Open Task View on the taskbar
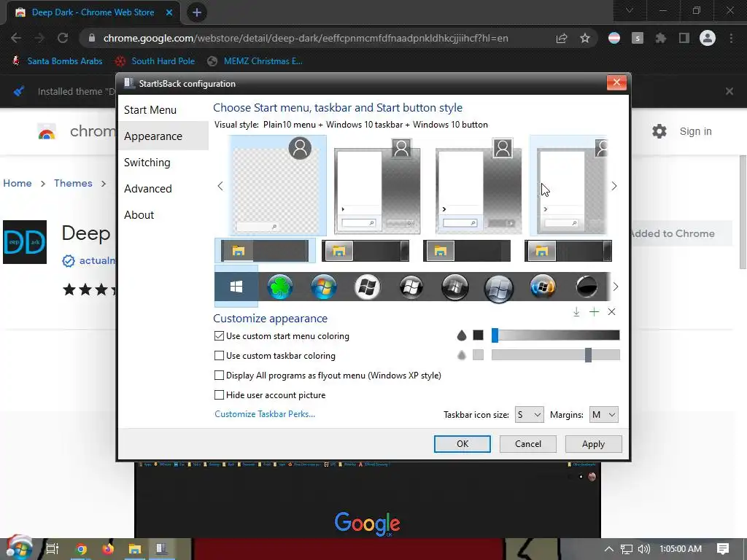The height and width of the screenshot is (560, 747). (53, 549)
